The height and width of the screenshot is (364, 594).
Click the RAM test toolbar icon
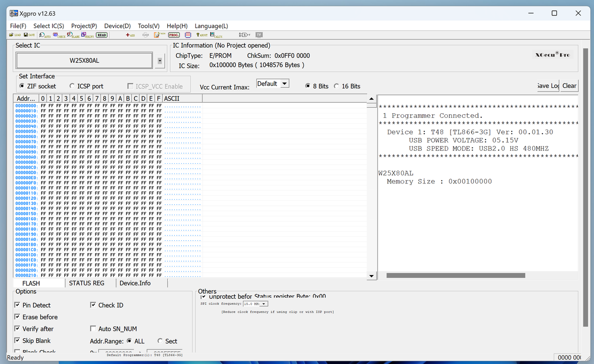pyautogui.click(x=146, y=35)
